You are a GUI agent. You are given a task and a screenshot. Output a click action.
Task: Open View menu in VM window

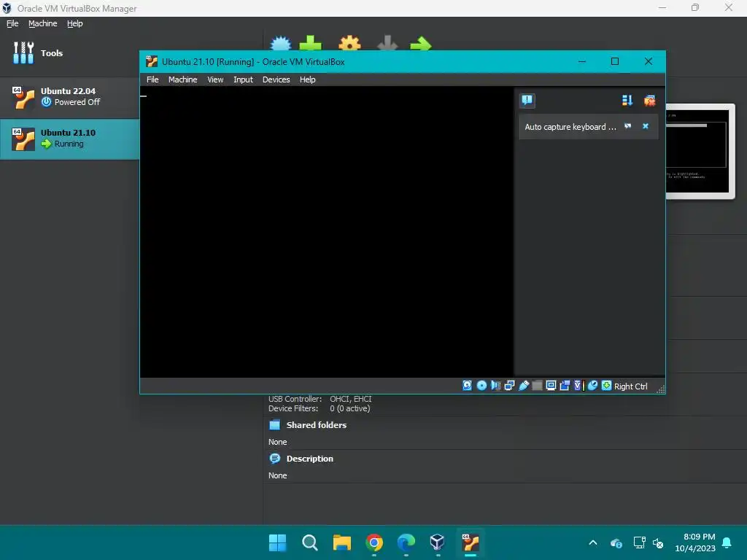click(215, 79)
